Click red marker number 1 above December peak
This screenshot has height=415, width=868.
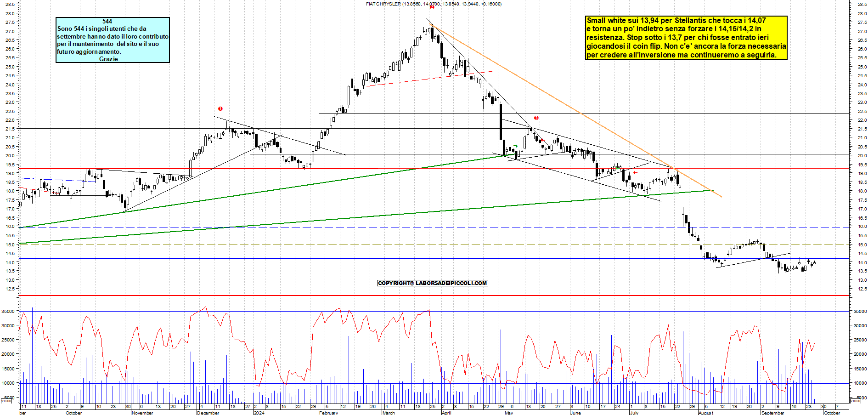pyautogui.click(x=220, y=109)
